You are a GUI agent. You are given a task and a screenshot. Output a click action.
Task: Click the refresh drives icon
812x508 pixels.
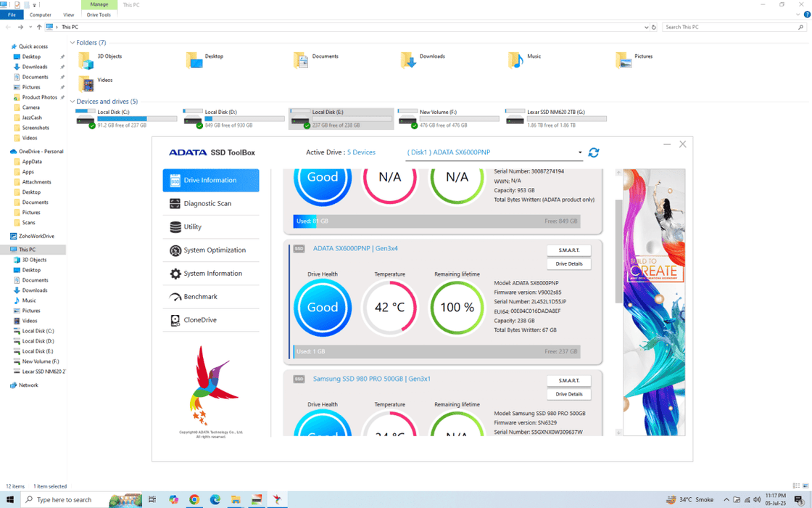coord(594,152)
